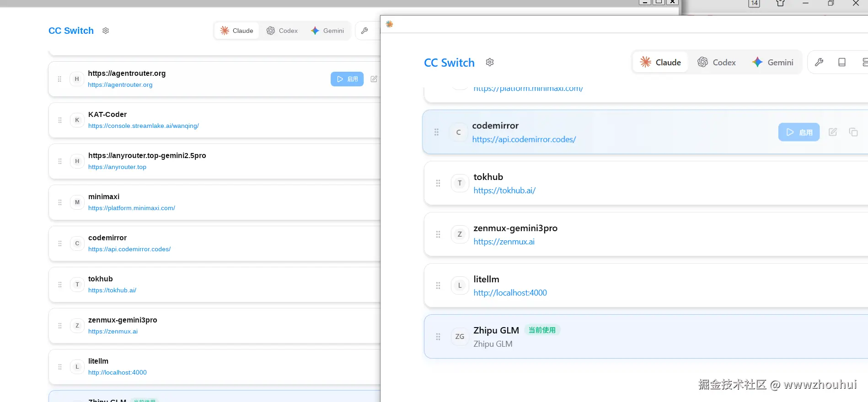Open the localhost:4000 link in the front window
The height and width of the screenshot is (402, 868).
[x=510, y=293]
